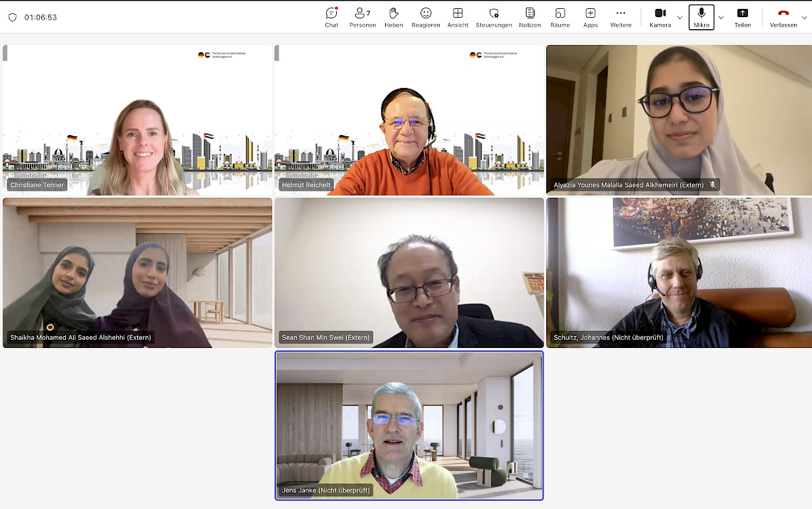
Task: Expand the Kamera options dropdown arrow
Action: pos(680,18)
